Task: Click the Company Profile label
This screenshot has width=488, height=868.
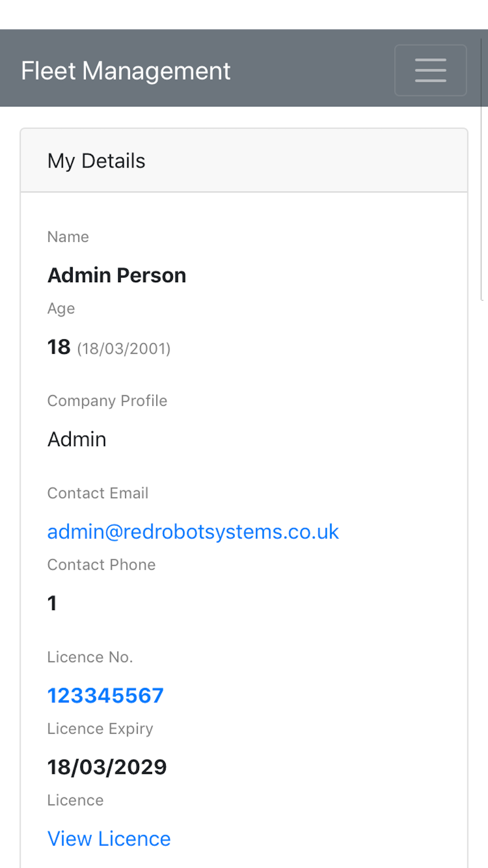Action: [107, 401]
